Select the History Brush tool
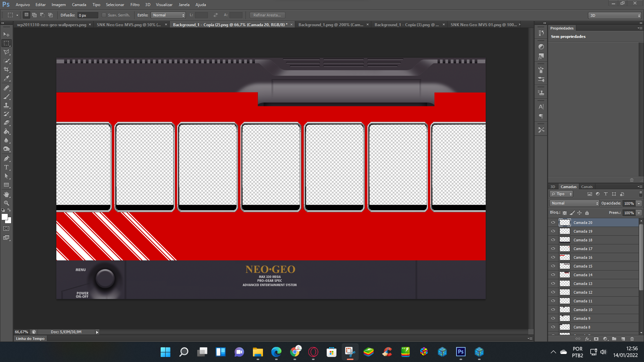 click(6, 114)
